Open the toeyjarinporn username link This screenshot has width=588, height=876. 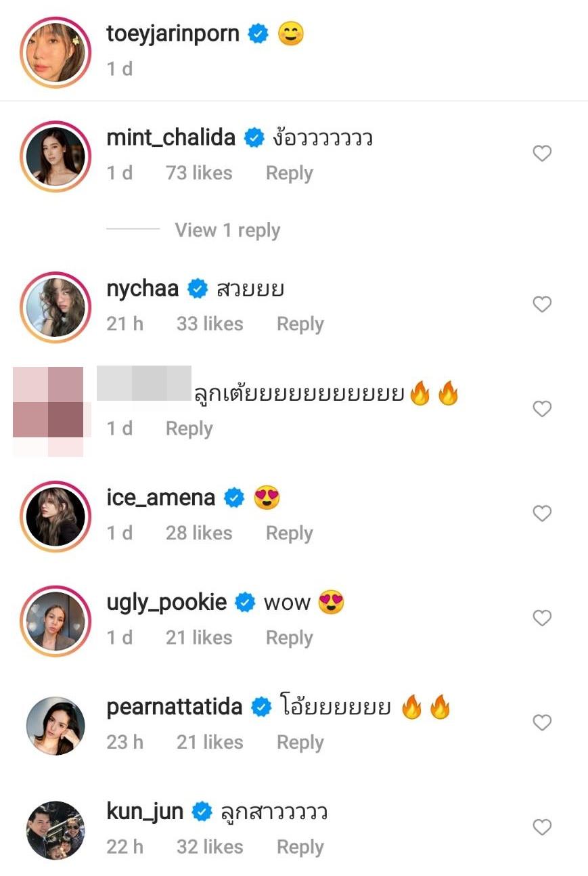(173, 34)
